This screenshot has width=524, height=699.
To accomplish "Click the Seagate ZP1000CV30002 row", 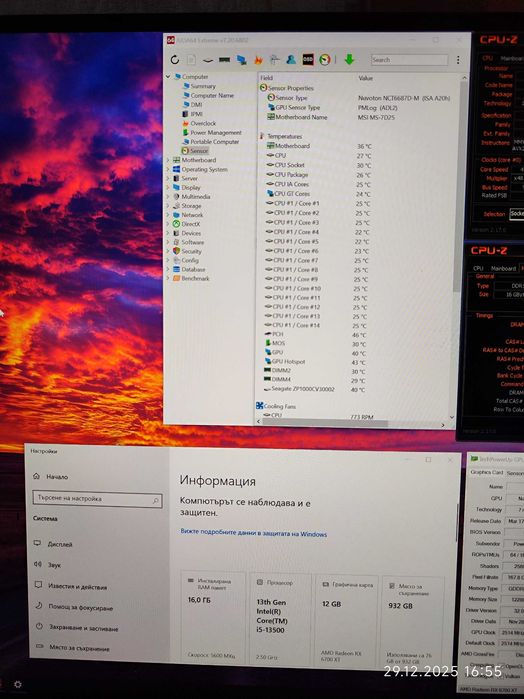I will pyautogui.click(x=314, y=389).
